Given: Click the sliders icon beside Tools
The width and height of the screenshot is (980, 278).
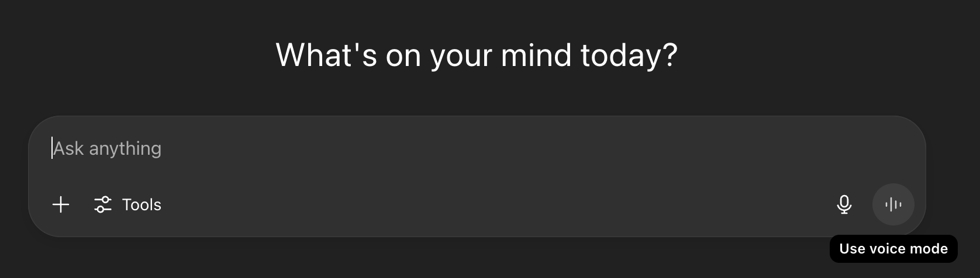Looking at the screenshot, I should point(103,204).
